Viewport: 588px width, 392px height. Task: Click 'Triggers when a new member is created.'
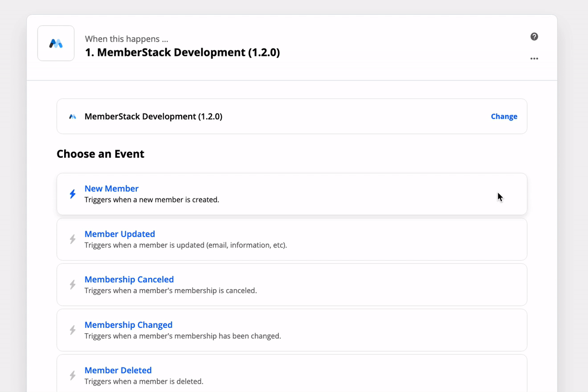(x=152, y=200)
